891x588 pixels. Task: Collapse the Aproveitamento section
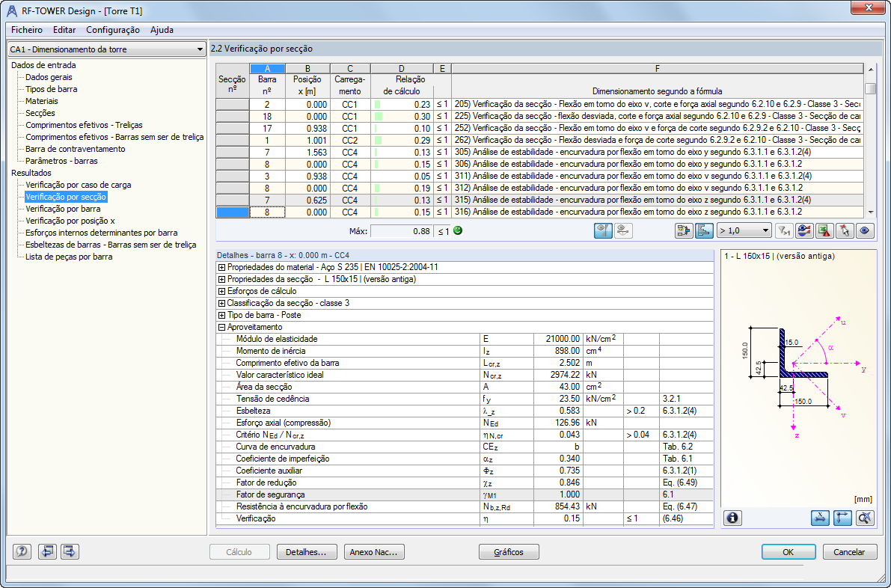pos(221,327)
